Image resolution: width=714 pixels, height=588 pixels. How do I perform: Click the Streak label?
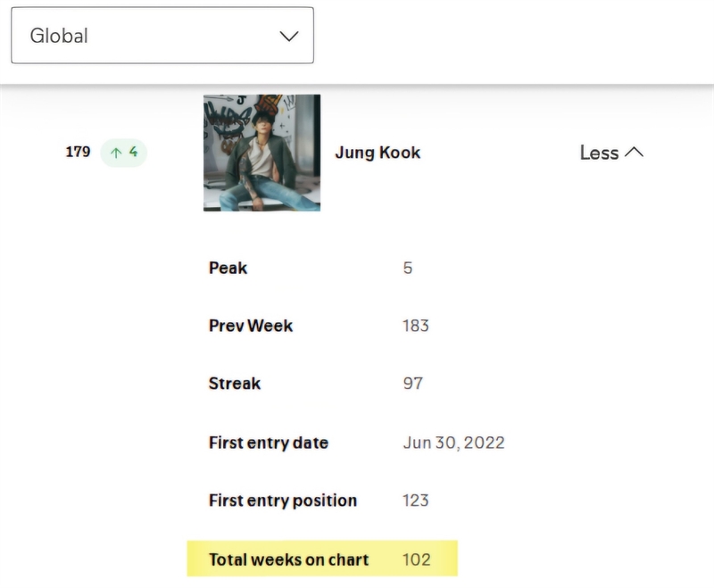(235, 384)
